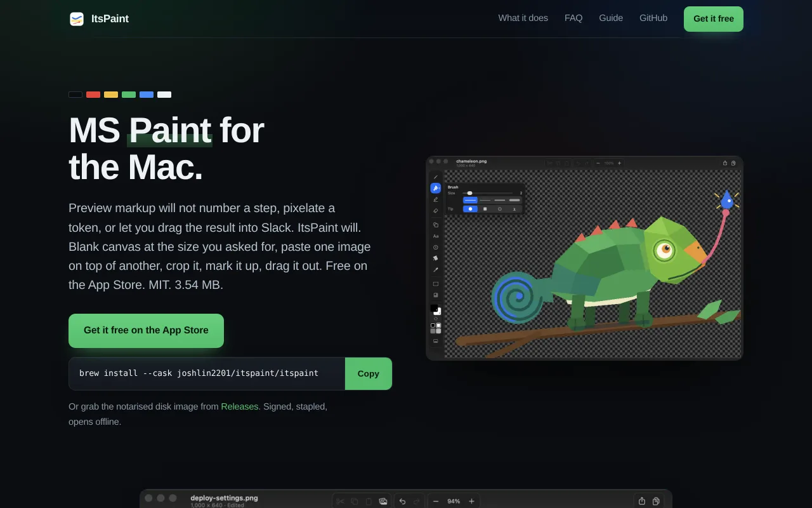
Task: Click the black foreground color swatch in chameleon.png
Action: pyautogui.click(x=434, y=309)
